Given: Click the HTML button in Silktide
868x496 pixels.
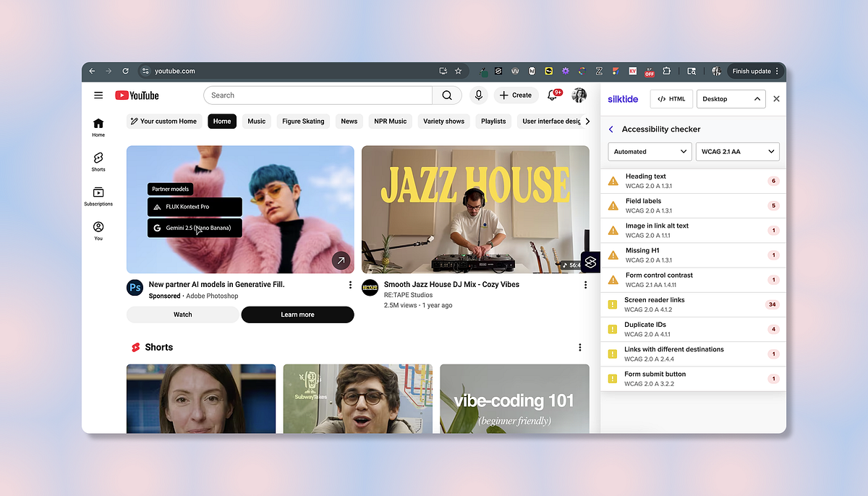Looking at the screenshot, I should pyautogui.click(x=671, y=99).
